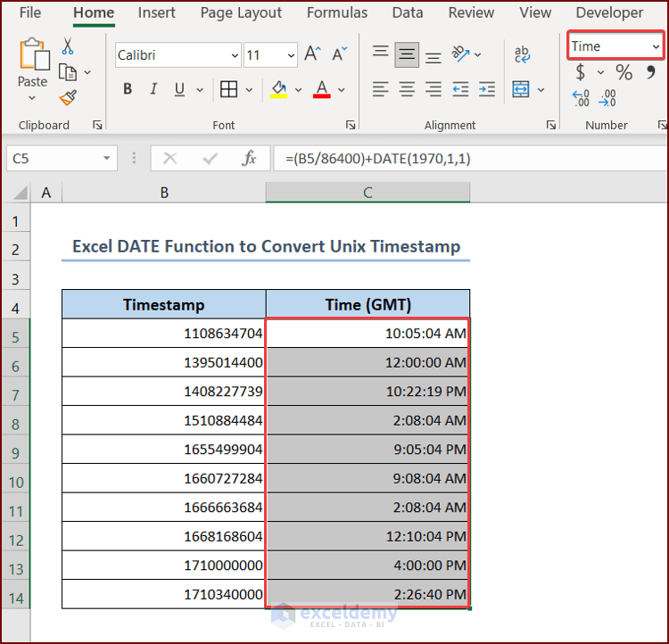Click the Paste clipboard icon
The height and width of the screenshot is (644, 669).
pos(33,54)
